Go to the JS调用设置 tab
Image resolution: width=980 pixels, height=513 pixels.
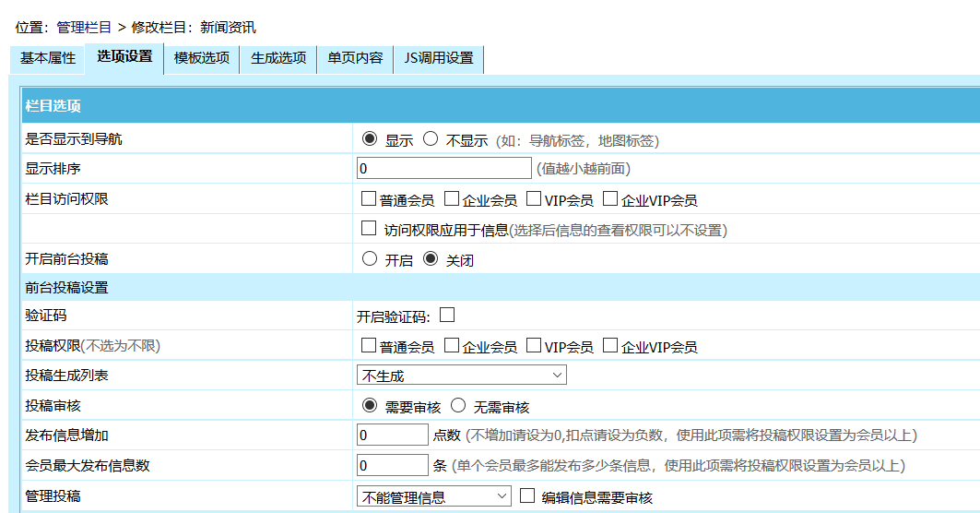439,59
